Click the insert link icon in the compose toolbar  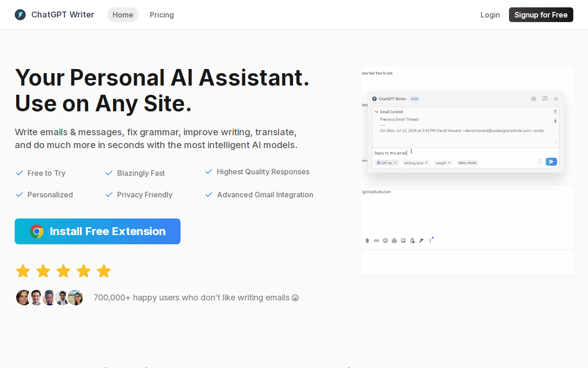point(376,241)
